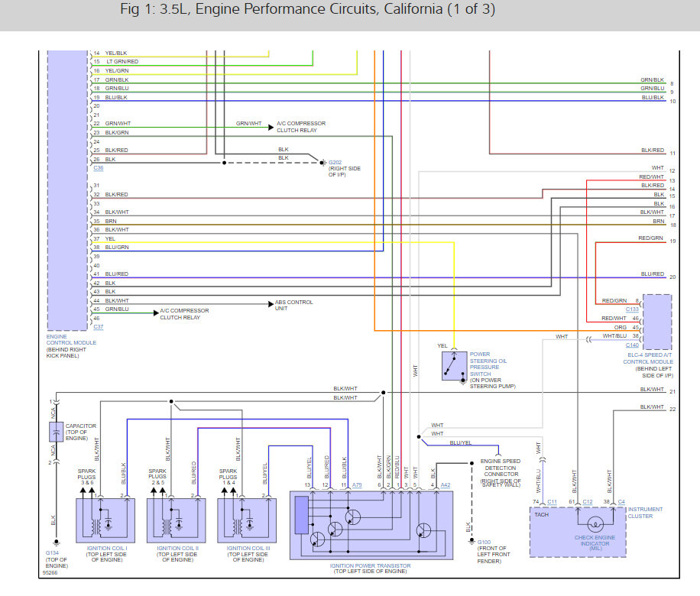Select the IGNITION POWER TRANSISTOR label
The width and height of the screenshot is (700, 596).
point(370,565)
